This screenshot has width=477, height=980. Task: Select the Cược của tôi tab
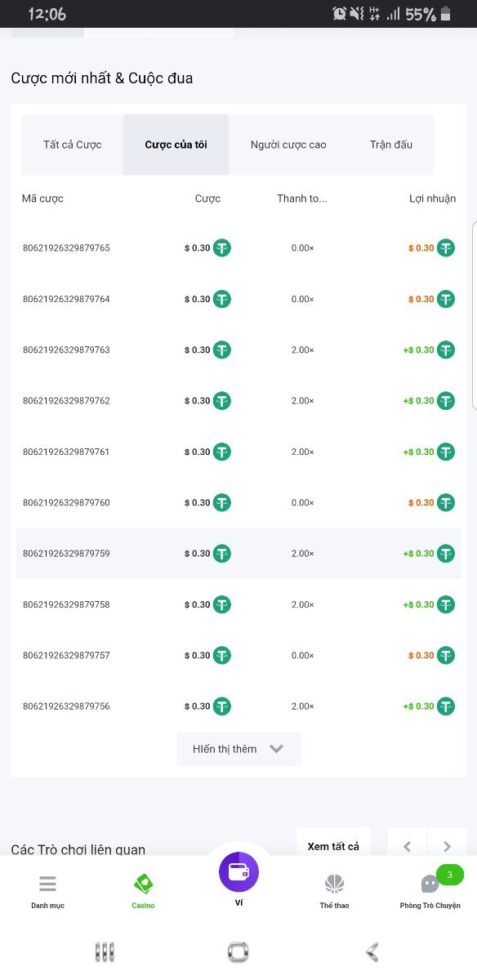176,145
